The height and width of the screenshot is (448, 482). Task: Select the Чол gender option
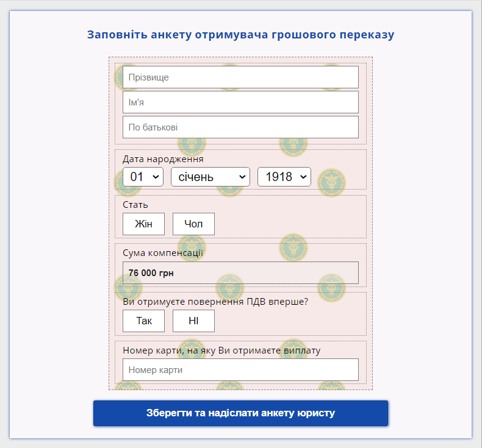pos(193,224)
